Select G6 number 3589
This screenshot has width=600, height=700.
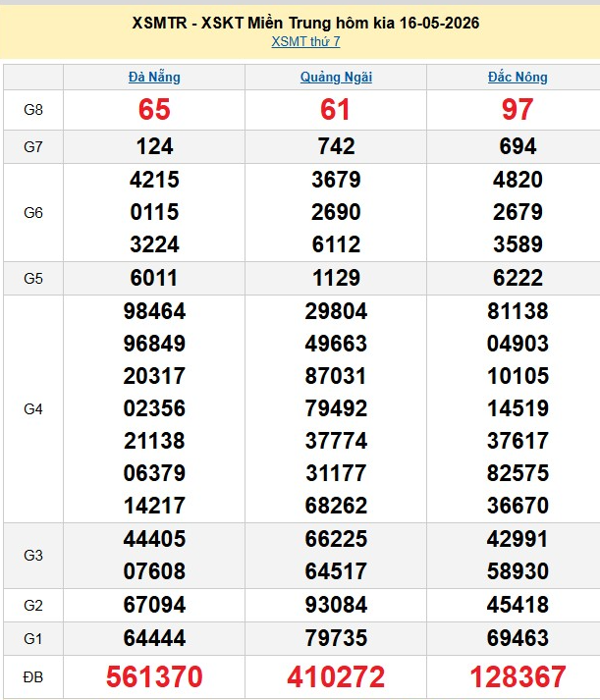[518, 244]
